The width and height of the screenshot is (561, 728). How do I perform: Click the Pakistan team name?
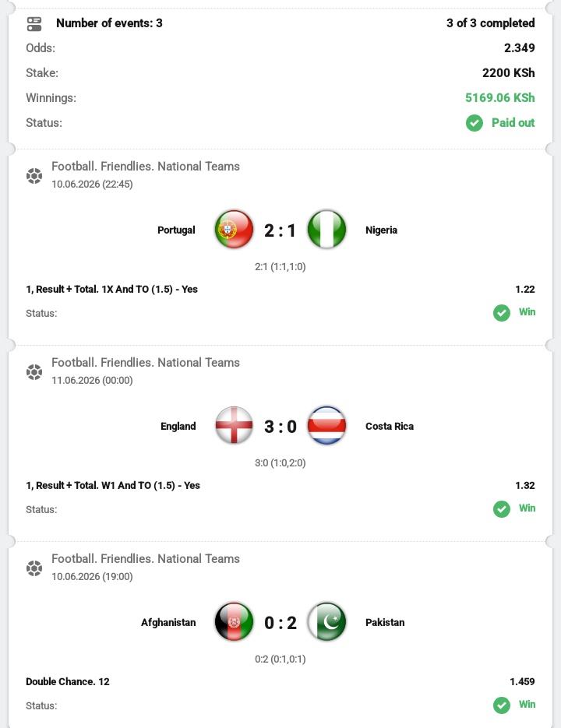[385, 622]
